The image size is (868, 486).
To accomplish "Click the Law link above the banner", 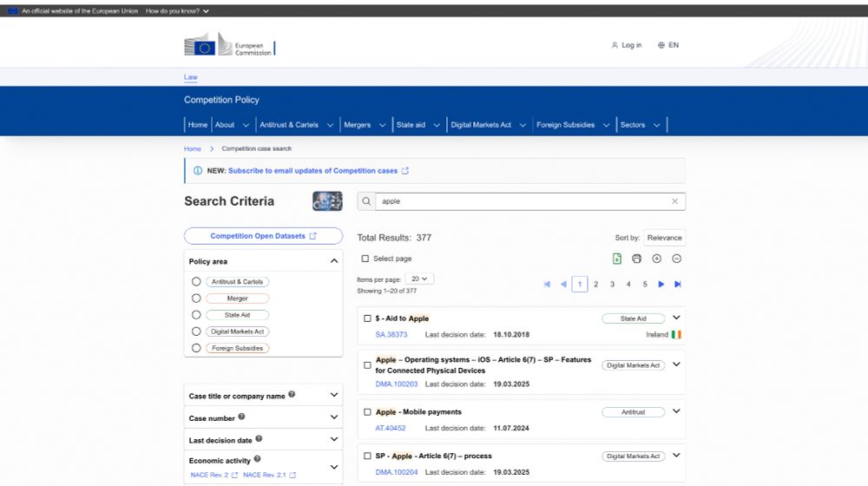I will [x=190, y=77].
